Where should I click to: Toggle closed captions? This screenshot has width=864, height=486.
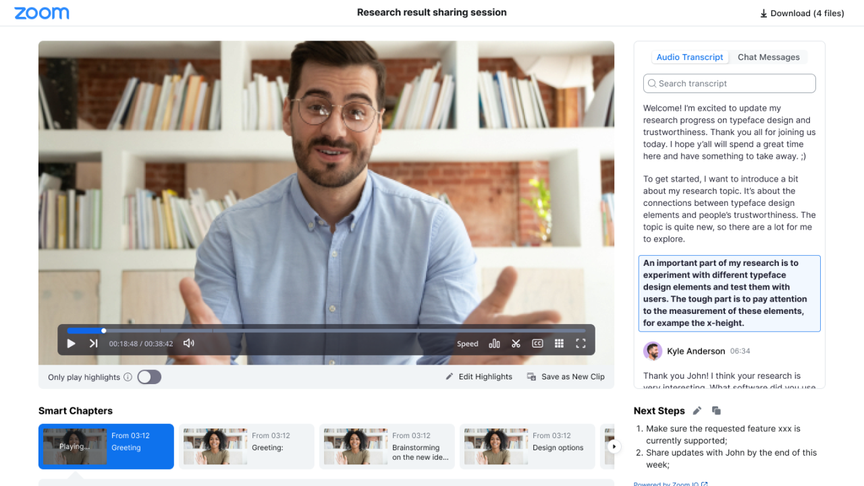(x=537, y=343)
